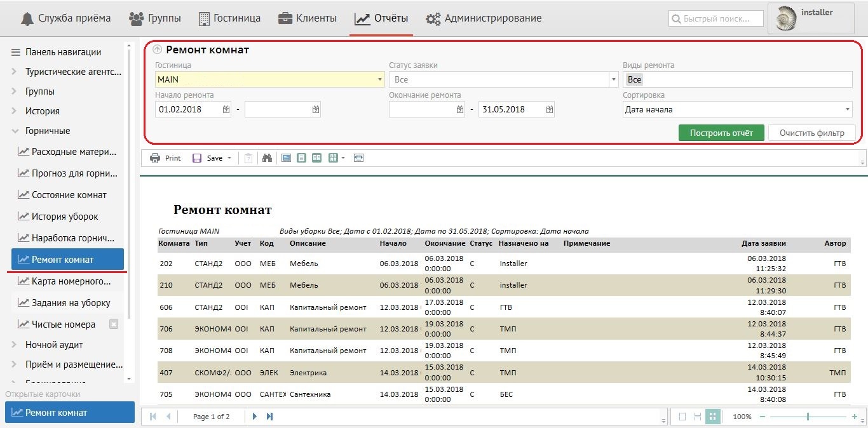868x428 pixels.
Task: Expand the Ночной аудит tree section
Action: pos(14,345)
